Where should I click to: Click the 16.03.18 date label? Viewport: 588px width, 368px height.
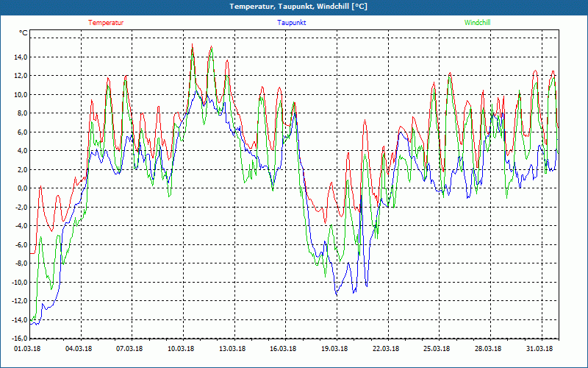tap(283, 349)
